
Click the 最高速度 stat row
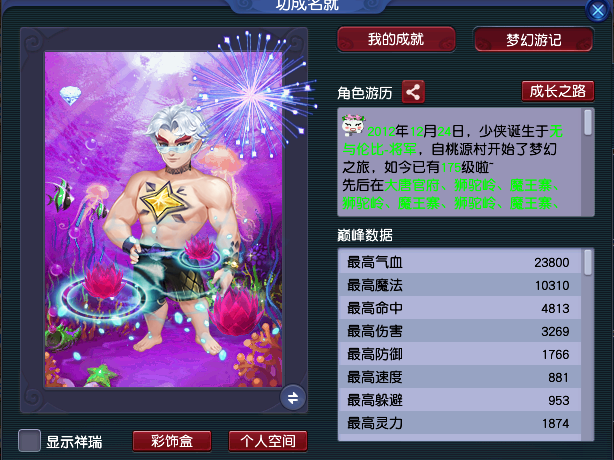pyautogui.click(x=459, y=377)
